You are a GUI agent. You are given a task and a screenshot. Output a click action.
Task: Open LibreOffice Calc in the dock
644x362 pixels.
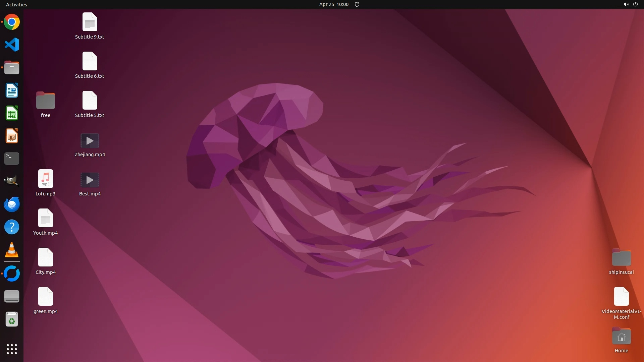click(12, 113)
